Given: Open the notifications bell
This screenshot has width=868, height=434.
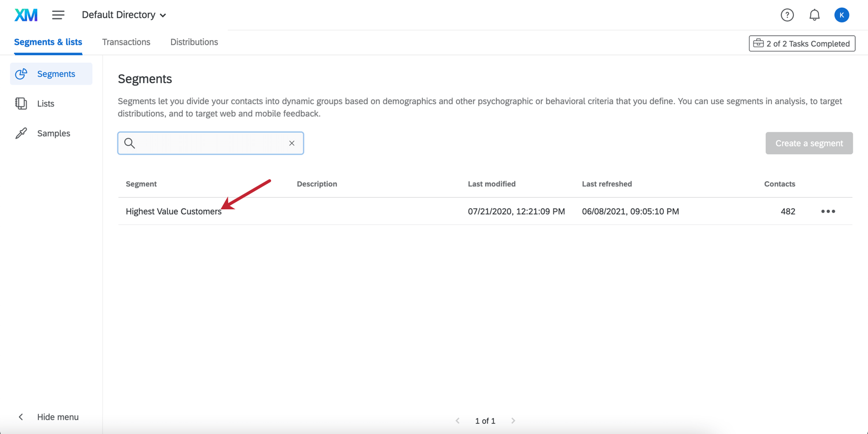Looking at the screenshot, I should 814,15.
